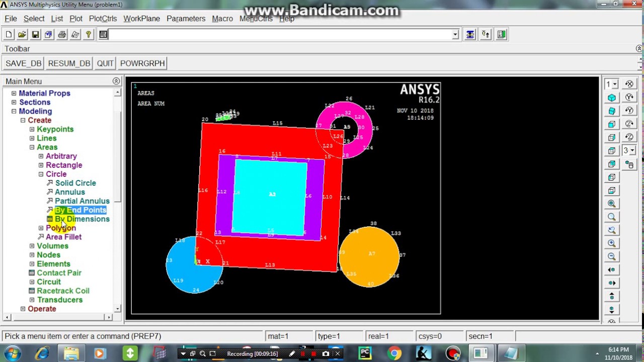Image resolution: width=644 pixels, height=362 pixels.
Task: Click the Zoom Model magnifier icon
Action: [x=612, y=217]
